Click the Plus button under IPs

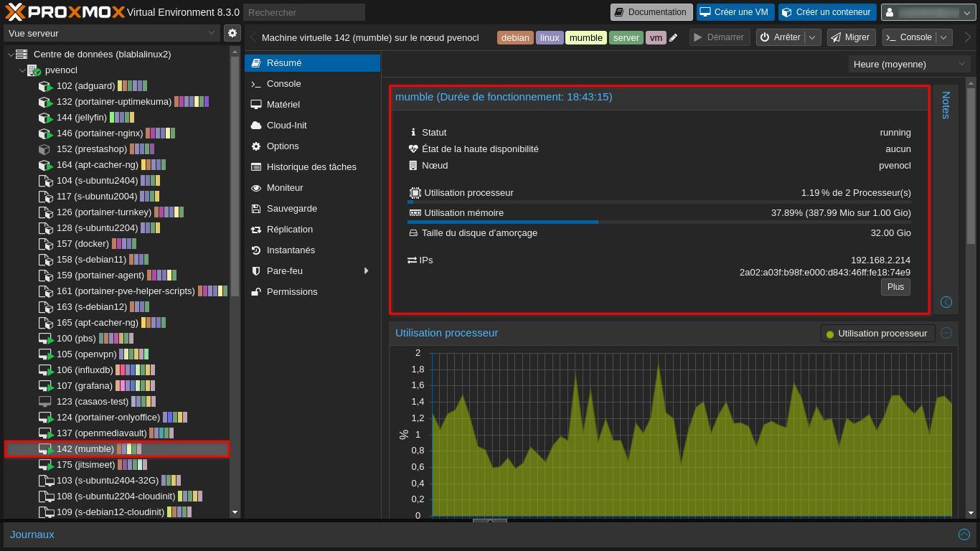point(895,287)
